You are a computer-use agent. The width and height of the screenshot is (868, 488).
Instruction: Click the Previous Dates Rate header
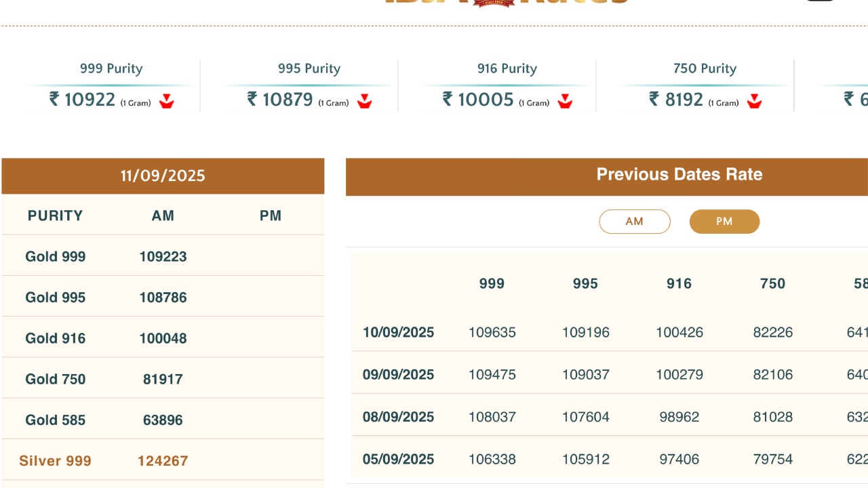pos(679,175)
